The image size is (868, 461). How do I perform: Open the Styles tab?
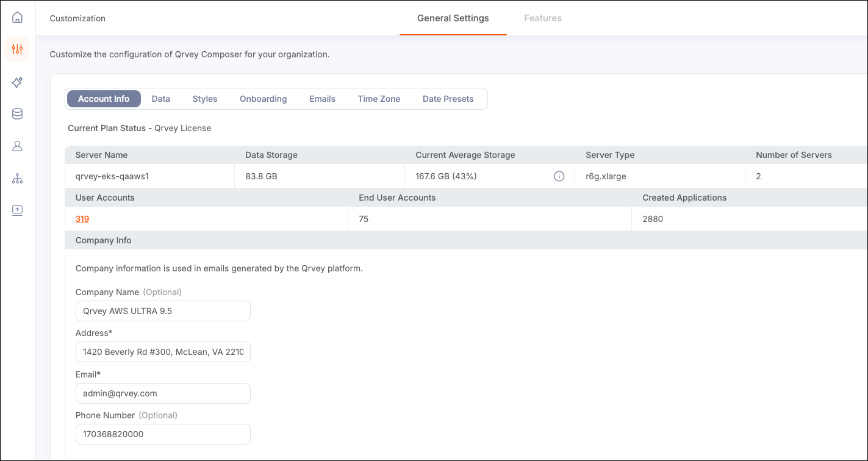[x=205, y=99]
